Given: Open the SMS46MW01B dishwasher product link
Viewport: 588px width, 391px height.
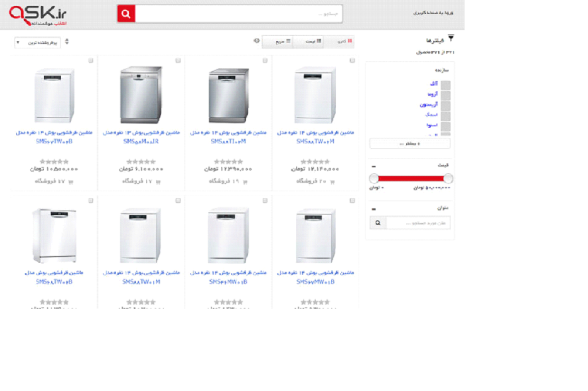Looking at the screenshot, I should point(228,277).
